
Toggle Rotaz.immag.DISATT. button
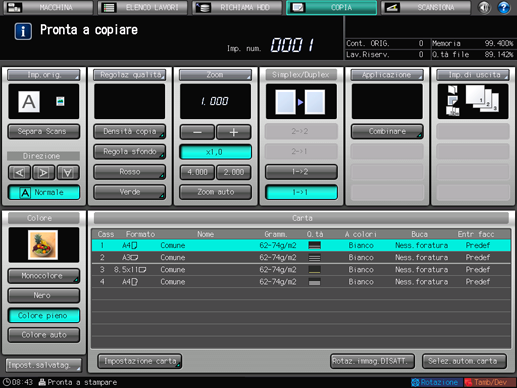372,361
